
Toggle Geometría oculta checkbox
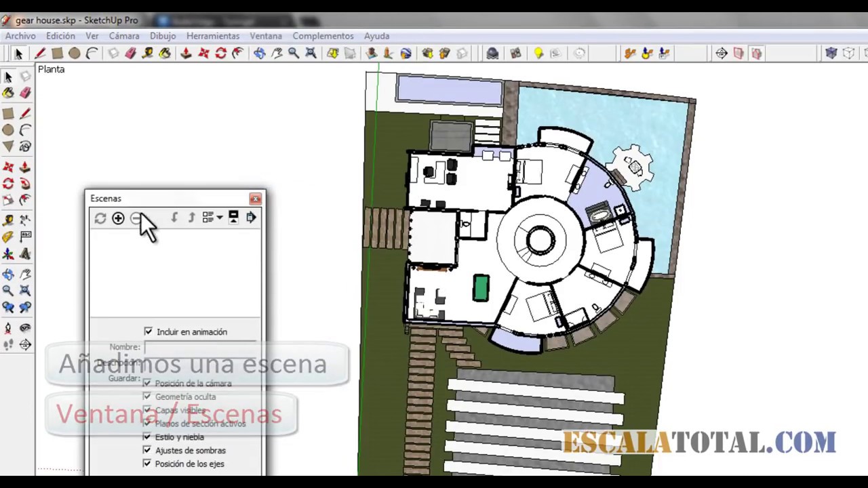click(147, 396)
